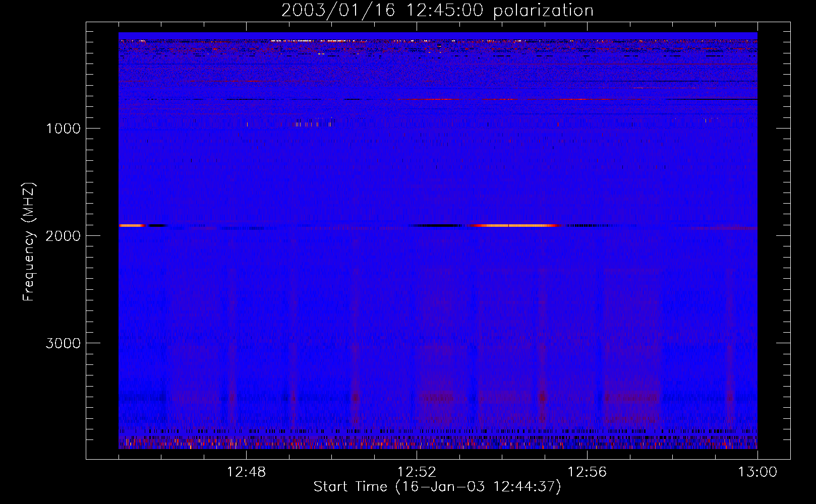This screenshot has height=504, width=816.
Task: Click the 13:00 time tick label
Action: 757,472
